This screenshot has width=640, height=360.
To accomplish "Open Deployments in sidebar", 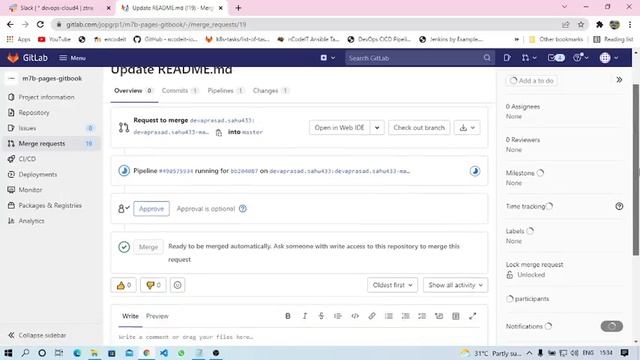I will click(x=38, y=174).
